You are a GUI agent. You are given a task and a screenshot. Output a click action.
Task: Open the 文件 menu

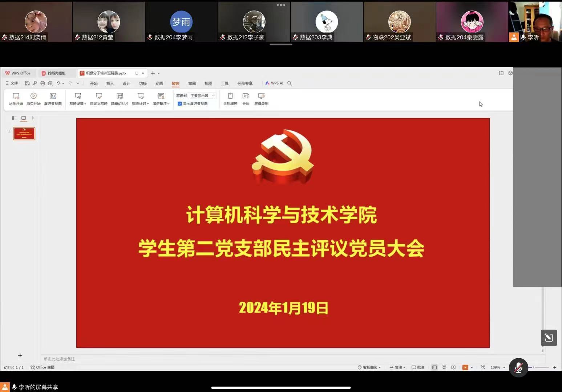click(12, 83)
